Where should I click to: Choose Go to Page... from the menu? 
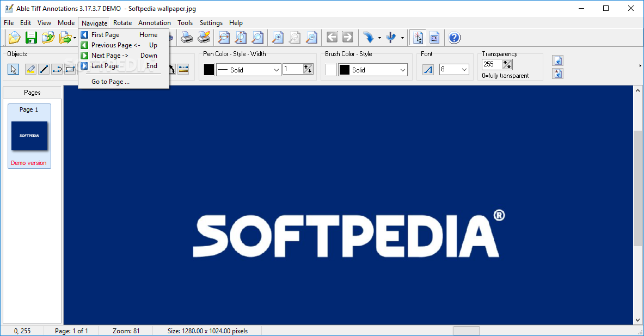124,82
